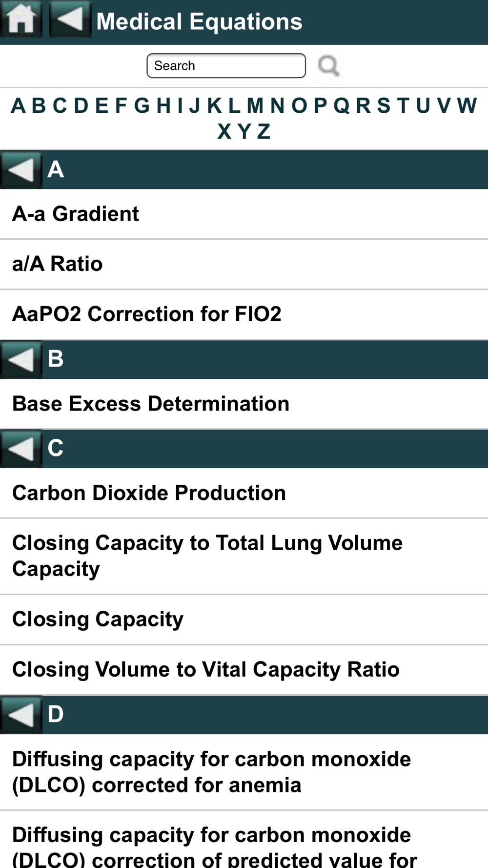Focus the Search text field
The image size is (488, 868).
coord(226,66)
